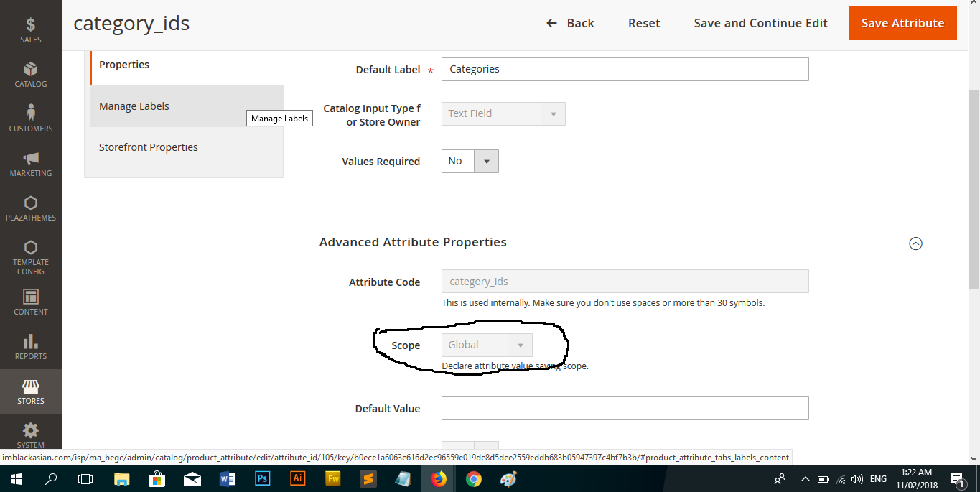980x492 pixels.
Task: Click the Save and Continue Edit button
Action: 760,23
